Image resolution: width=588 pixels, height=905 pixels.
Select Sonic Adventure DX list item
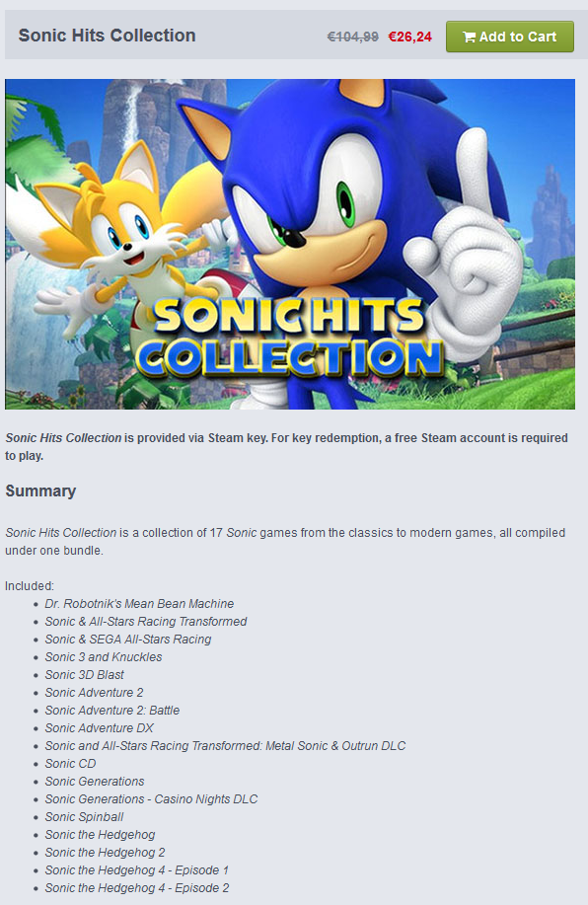tap(100, 728)
